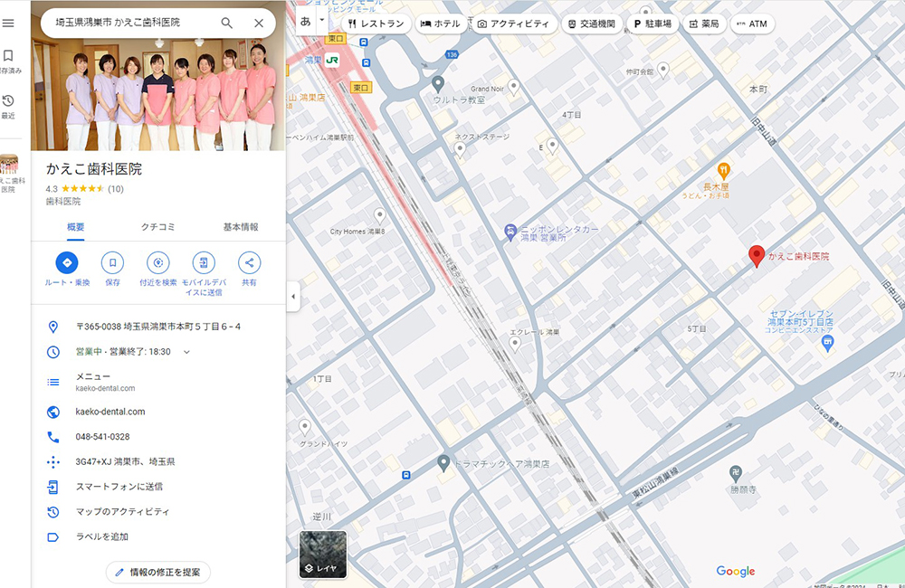Send to mobile device icon
905x588 pixels.
click(x=204, y=263)
